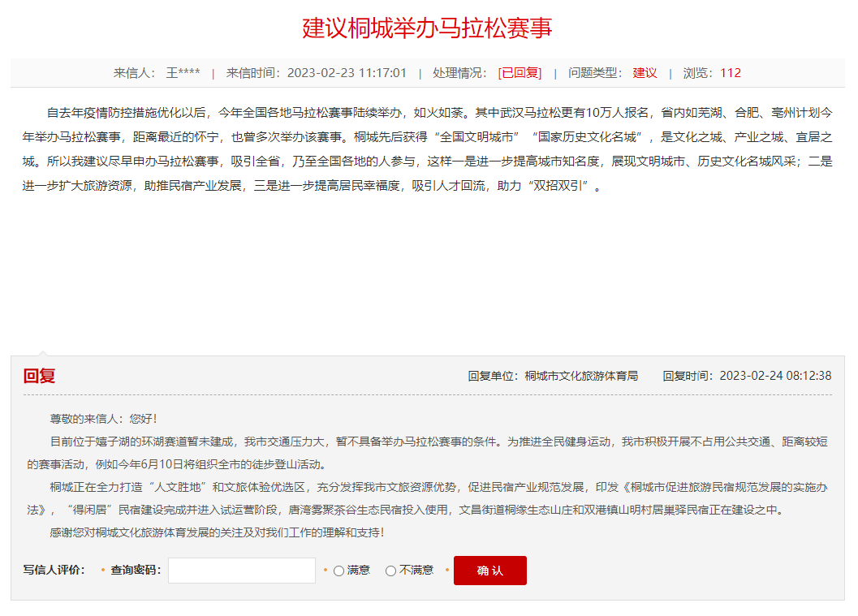Select the 满意 radio button
Screen dimensions: 858x616
[338, 571]
